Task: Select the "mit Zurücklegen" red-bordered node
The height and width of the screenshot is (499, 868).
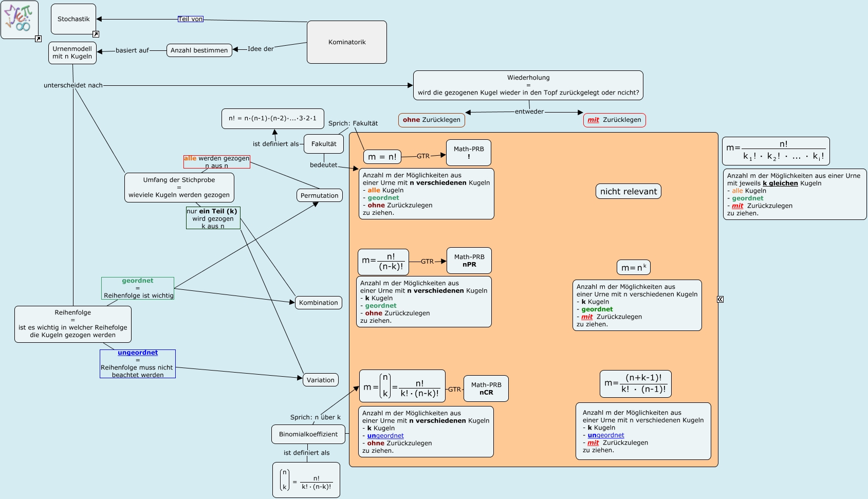Action: 615,120
